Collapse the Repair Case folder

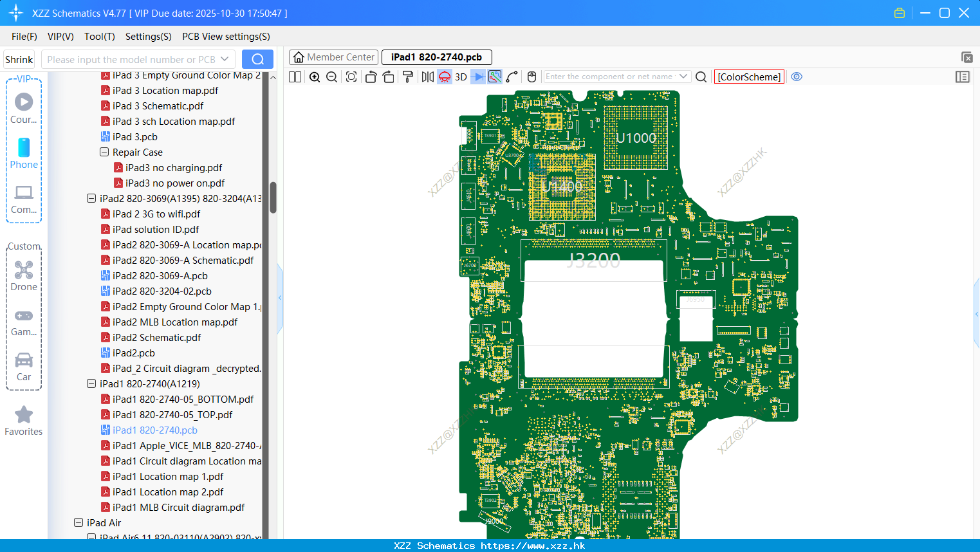click(104, 152)
